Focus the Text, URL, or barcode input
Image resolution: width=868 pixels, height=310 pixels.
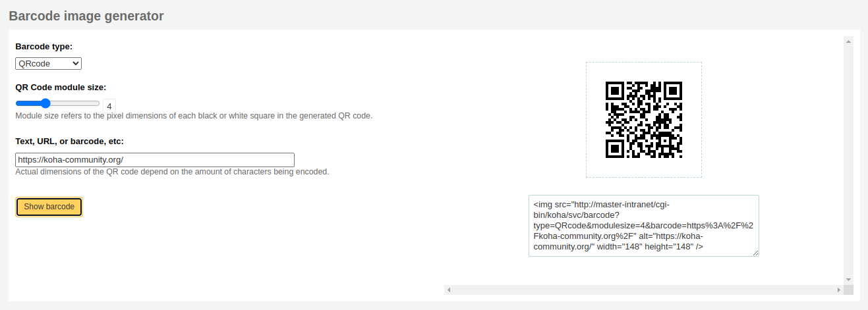click(154, 159)
